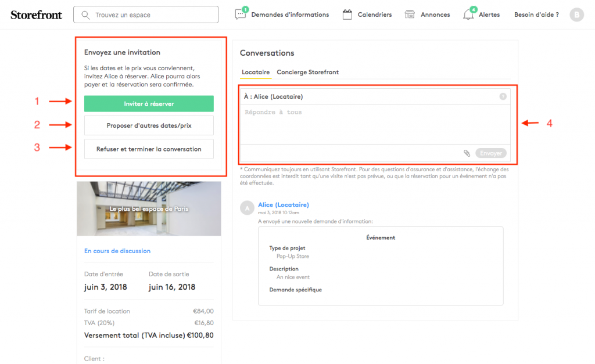
Task: Click the paperclip attachment icon
Action: [467, 153]
